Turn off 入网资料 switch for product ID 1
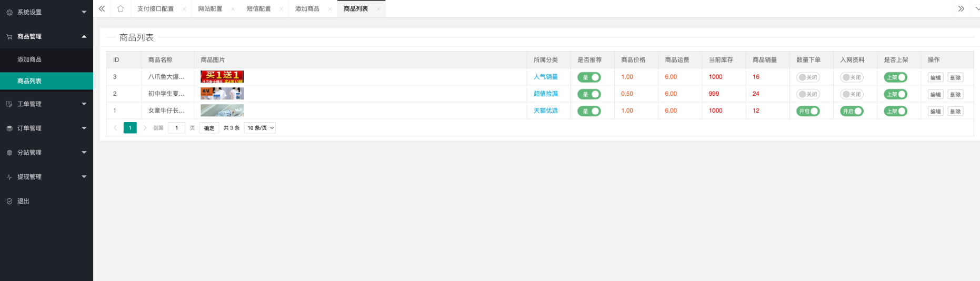This screenshot has width=980, height=281. pyautogui.click(x=852, y=111)
